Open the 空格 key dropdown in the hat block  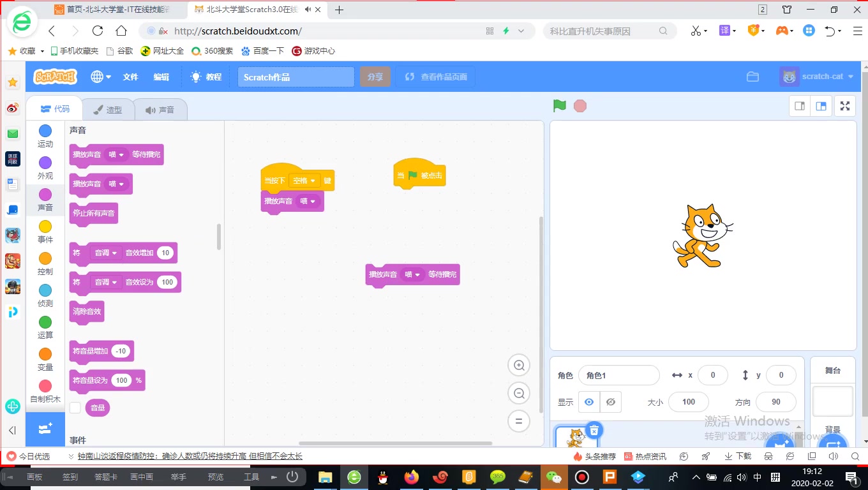(x=305, y=181)
